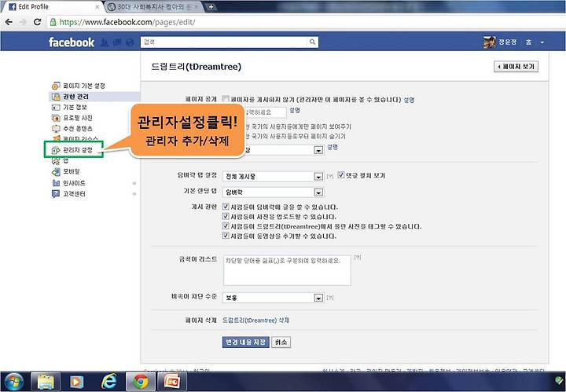The width and height of the screenshot is (566, 392).
Task: Open messages icon in facebook header
Action: click(x=117, y=42)
